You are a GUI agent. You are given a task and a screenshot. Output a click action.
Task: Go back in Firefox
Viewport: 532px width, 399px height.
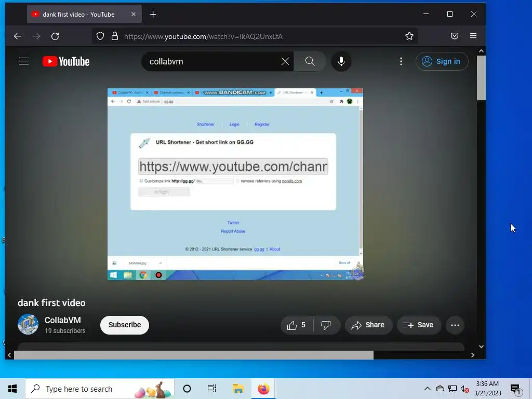(18, 36)
